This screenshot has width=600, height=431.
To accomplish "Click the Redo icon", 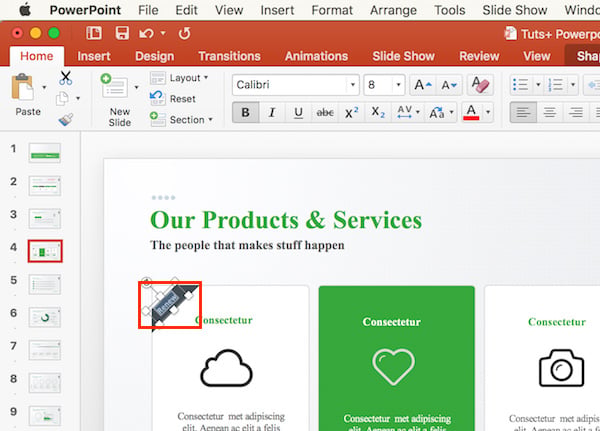I will [184, 33].
